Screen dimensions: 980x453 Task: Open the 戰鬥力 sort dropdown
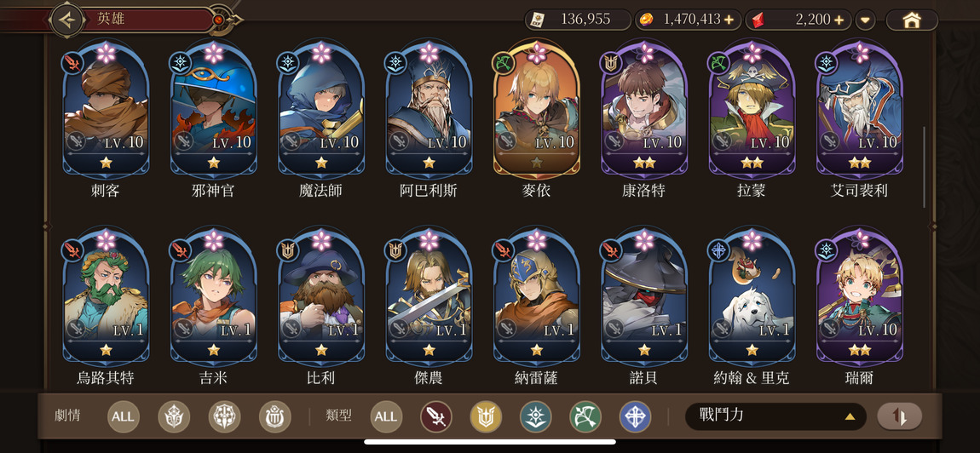click(775, 416)
